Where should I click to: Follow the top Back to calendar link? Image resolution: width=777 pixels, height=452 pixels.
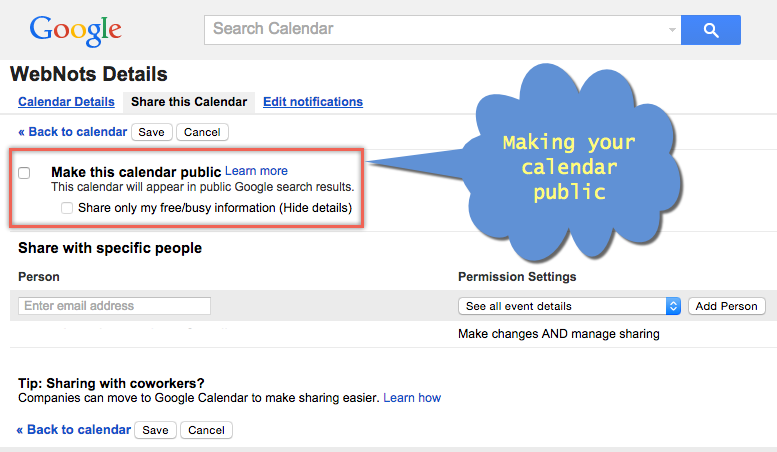[x=73, y=132]
